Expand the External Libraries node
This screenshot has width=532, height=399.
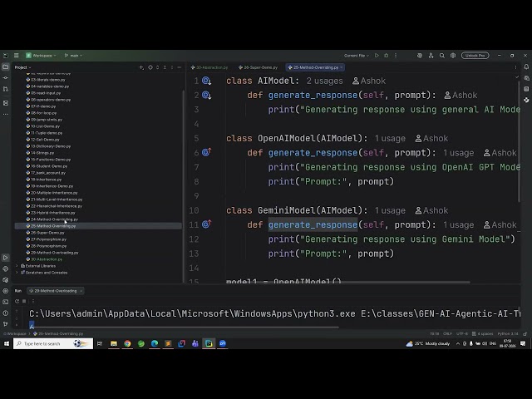click(x=17, y=266)
